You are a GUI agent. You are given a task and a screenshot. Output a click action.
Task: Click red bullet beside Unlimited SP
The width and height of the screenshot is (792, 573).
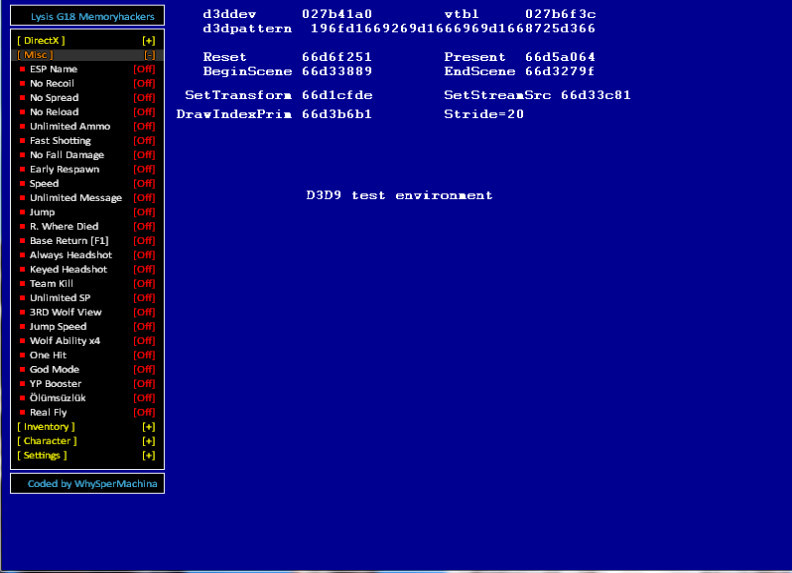pyautogui.click(x=22, y=298)
